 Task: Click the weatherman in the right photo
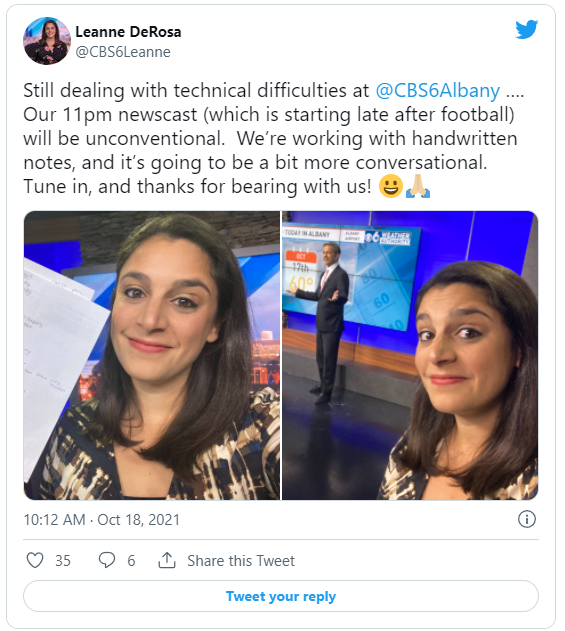[x=327, y=322]
